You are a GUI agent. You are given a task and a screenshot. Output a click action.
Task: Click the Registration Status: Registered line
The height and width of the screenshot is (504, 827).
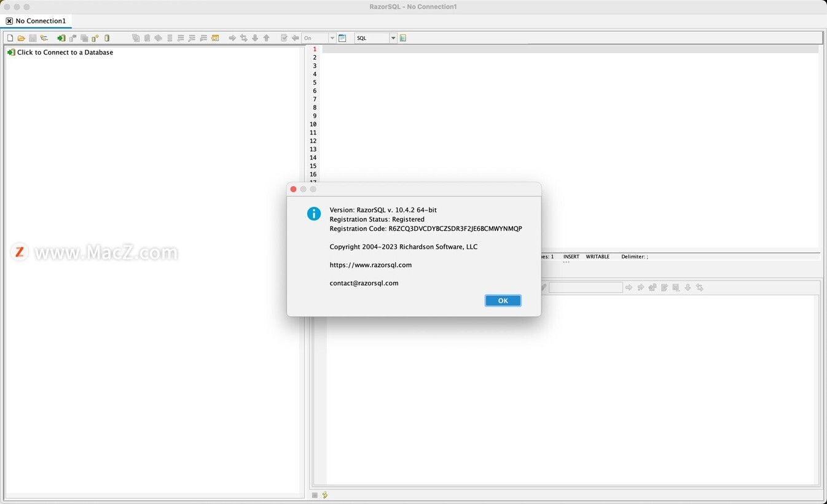point(377,219)
